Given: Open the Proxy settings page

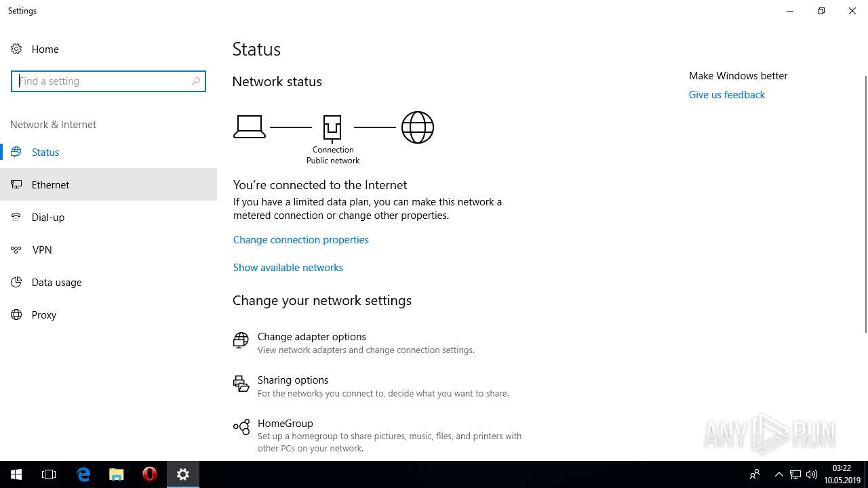Looking at the screenshot, I should (x=108, y=314).
